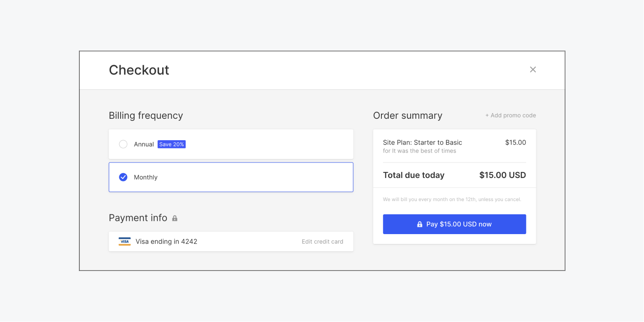The width and height of the screenshot is (644, 322).
Task: Click Visa ending in 4242 text
Action: 166,241
